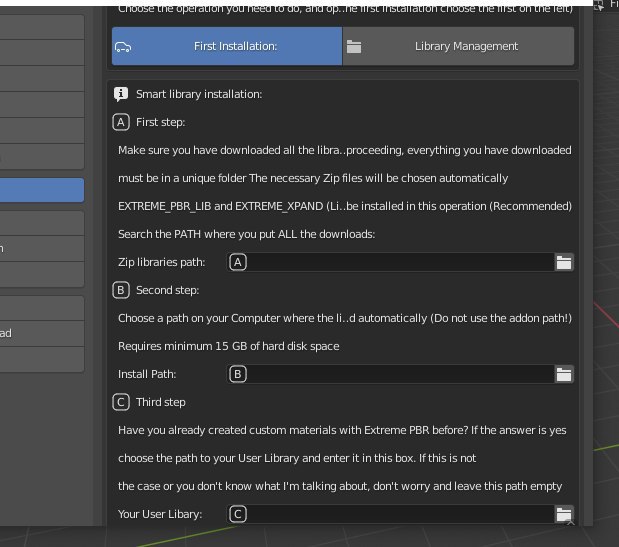Screen dimensions: 619x547
Task: Browse folder for Your User Libary
Action: (x=564, y=514)
